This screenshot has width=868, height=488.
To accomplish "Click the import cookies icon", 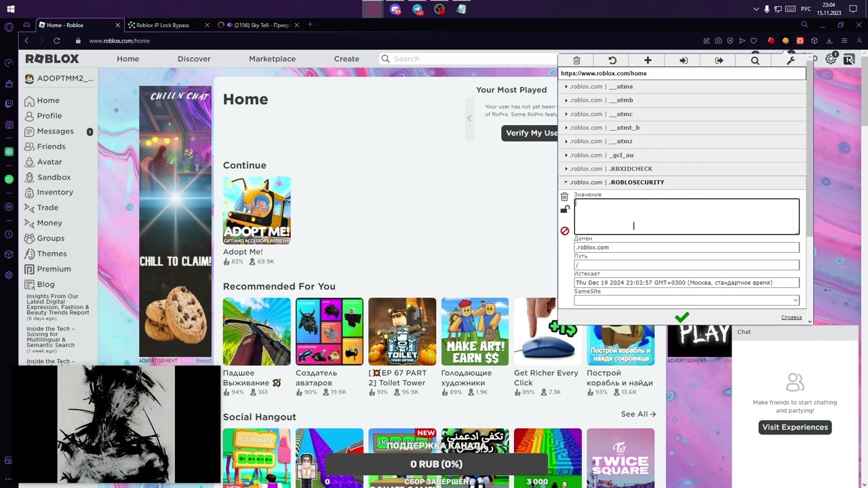I will pos(684,60).
